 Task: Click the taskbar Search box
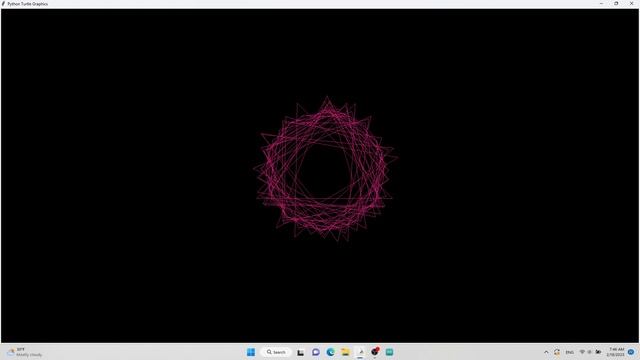[276, 352]
